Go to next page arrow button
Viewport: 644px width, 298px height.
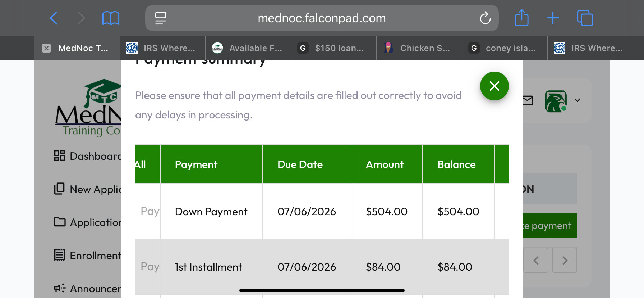click(565, 260)
